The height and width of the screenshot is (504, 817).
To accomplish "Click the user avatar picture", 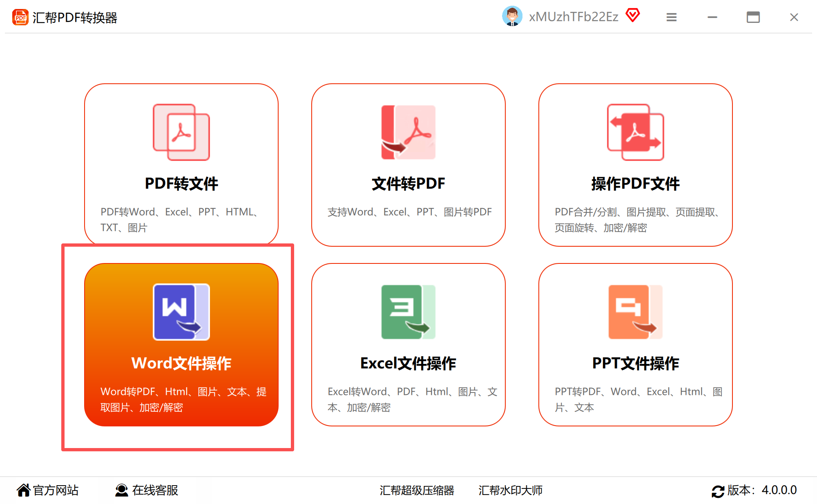I will click(512, 16).
